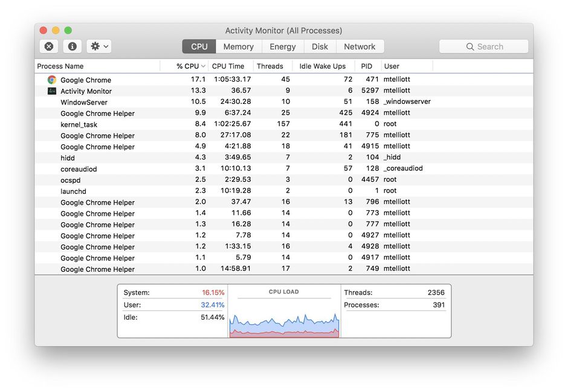Sort by the Idle Wake Ups column
The image size is (568, 392).
tap(323, 66)
